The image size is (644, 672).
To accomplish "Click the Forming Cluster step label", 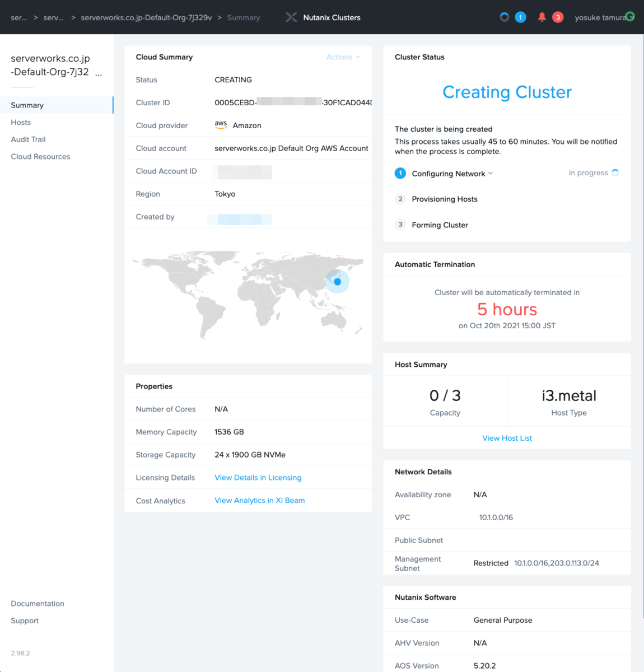I will click(x=440, y=225).
